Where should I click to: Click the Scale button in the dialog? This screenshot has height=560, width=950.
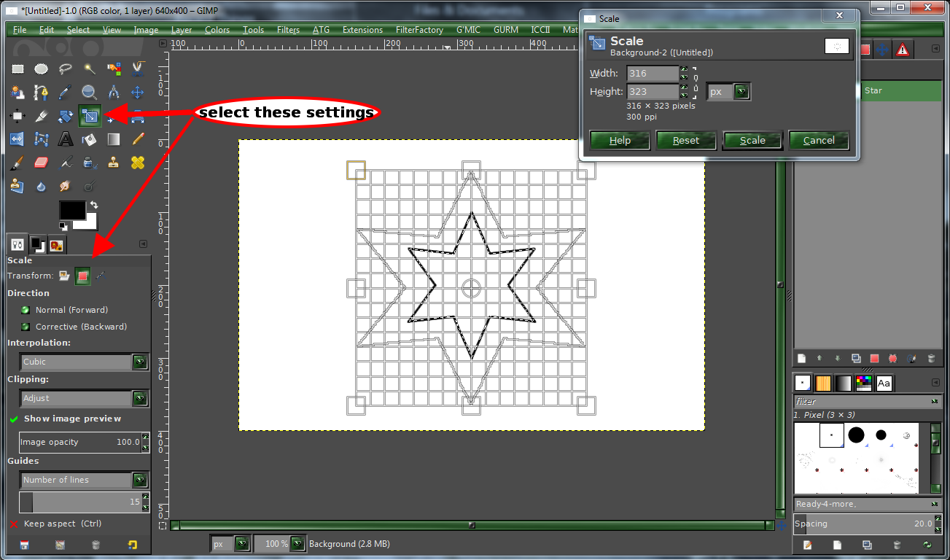click(x=752, y=140)
